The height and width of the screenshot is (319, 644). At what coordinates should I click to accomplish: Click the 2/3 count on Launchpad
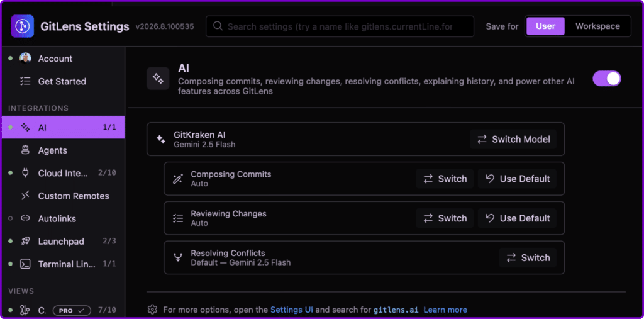(x=109, y=242)
